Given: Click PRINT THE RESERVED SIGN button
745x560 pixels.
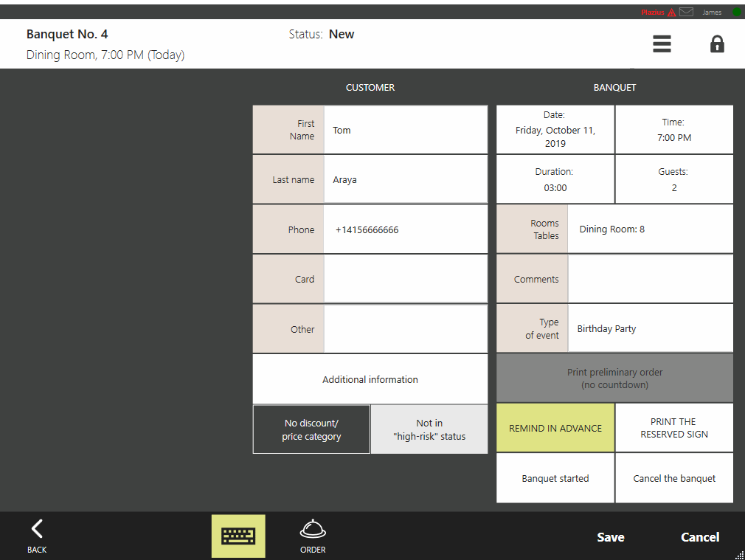Looking at the screenshot, I should (674, 428).
